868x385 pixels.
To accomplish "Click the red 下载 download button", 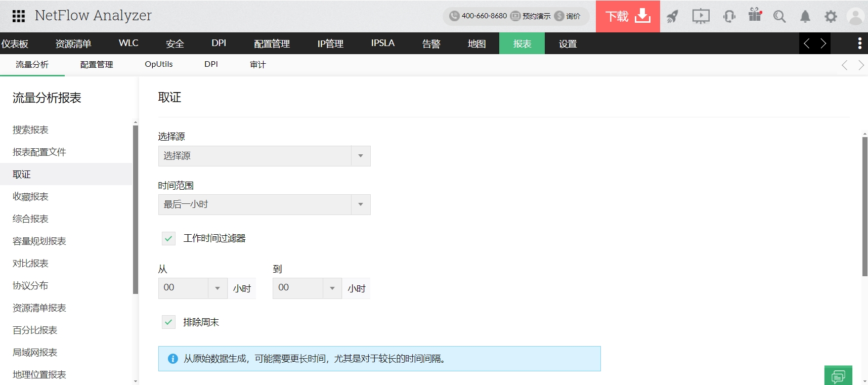I will [628, 16].
